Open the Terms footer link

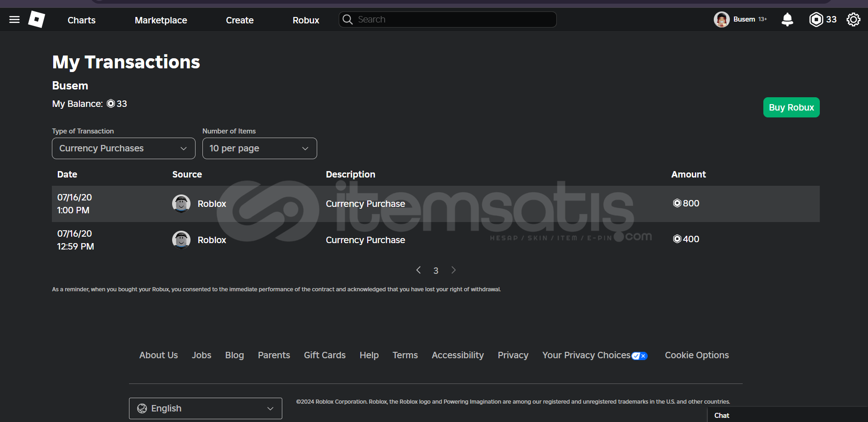[x=405, y=355]
